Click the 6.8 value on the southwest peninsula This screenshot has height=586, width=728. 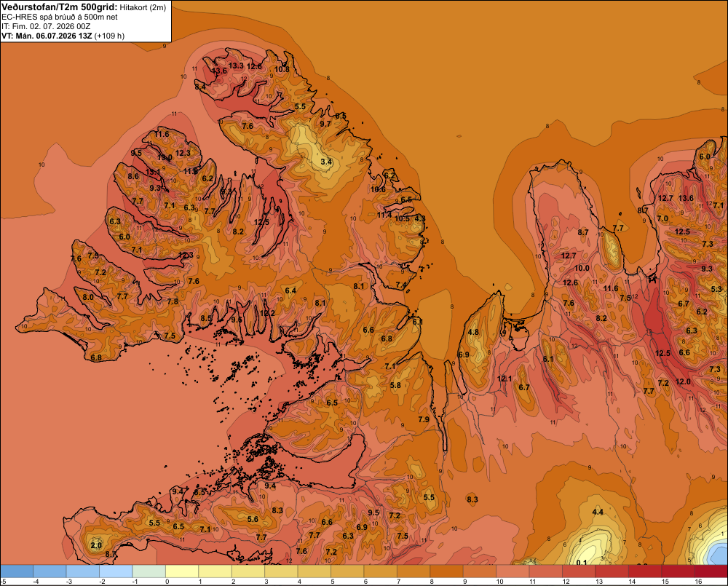click(96, 357)
